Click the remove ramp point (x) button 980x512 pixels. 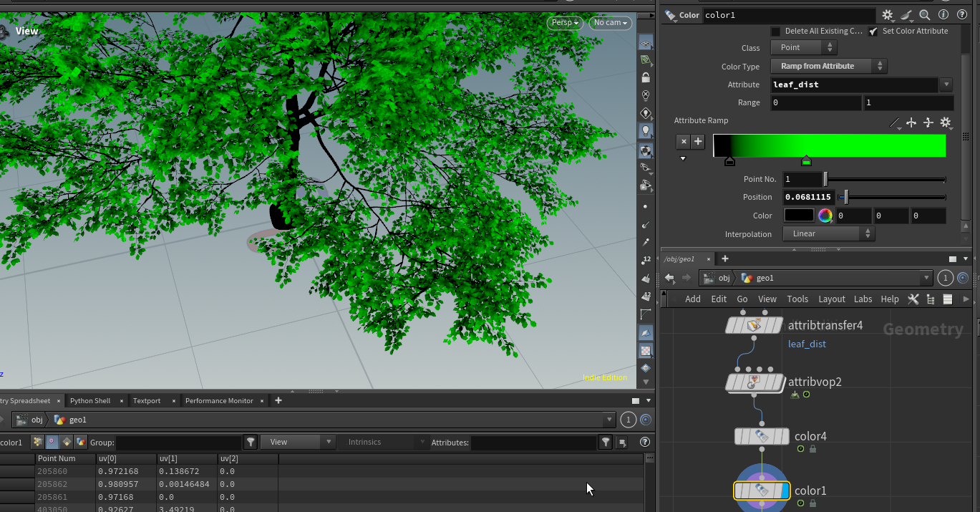[683, 142]
